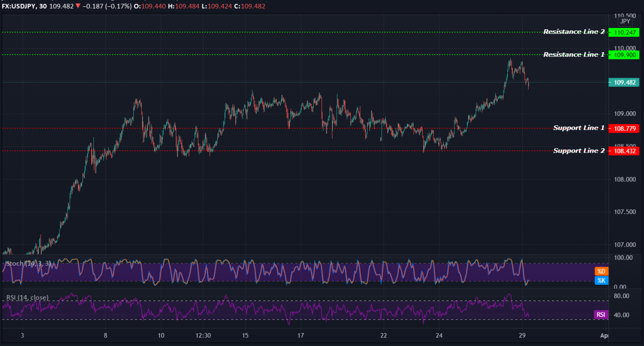Select the RSI (14, close) indicator title

(27, 297)
